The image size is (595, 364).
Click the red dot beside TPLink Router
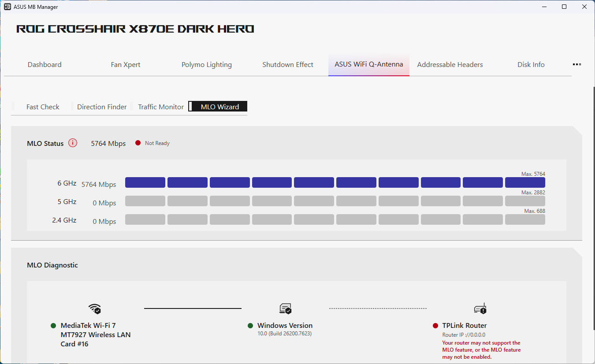[x=435, y=326]
